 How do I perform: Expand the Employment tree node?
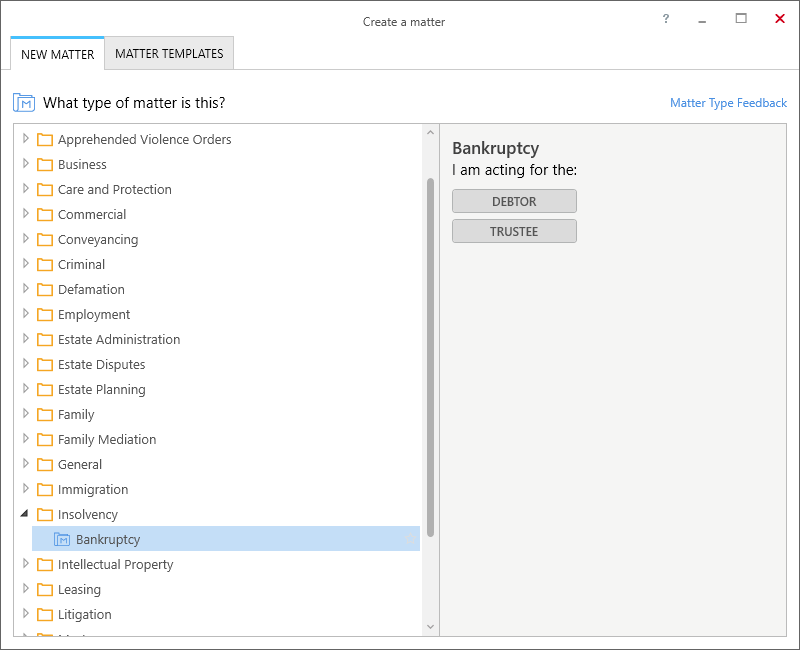point(26,313)
